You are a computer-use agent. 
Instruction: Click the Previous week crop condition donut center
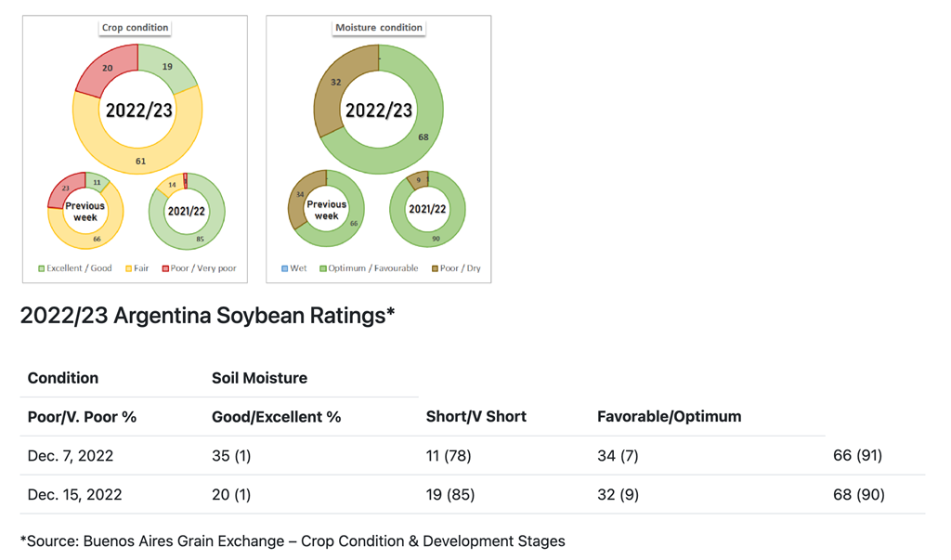[85, 211]
